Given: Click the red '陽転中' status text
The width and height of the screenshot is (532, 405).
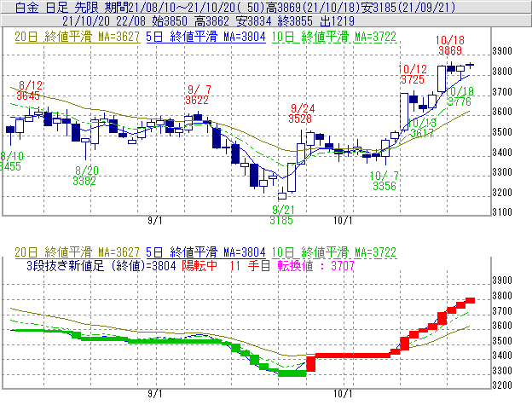Looking at the screenshot, I should [x=199, y=265].
